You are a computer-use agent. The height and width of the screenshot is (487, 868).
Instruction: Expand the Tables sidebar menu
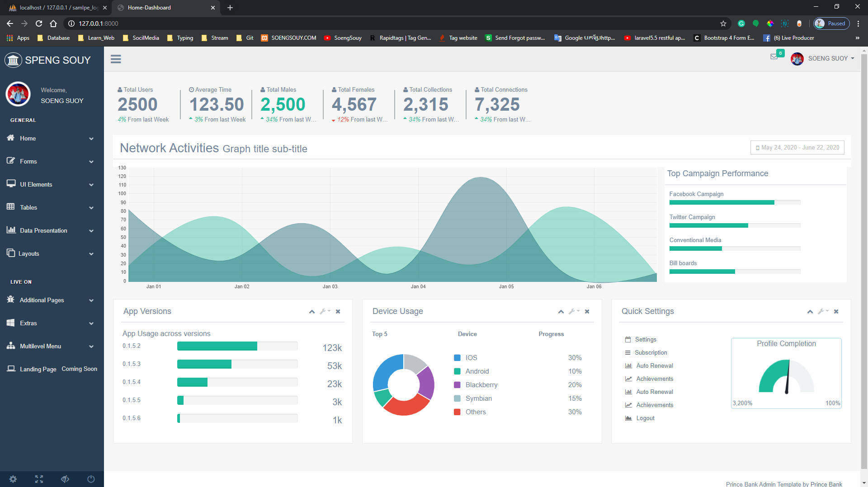coord(28,207)
